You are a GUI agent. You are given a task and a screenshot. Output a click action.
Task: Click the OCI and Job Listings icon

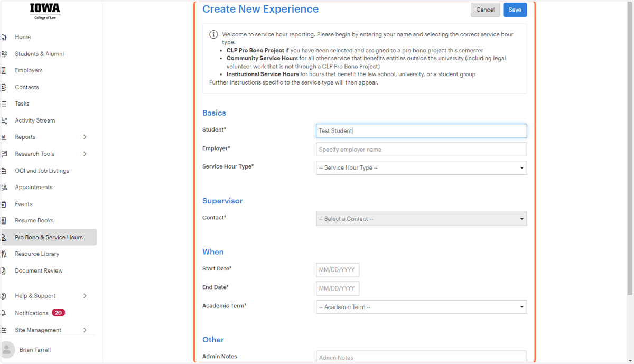(x=4, y=171)
